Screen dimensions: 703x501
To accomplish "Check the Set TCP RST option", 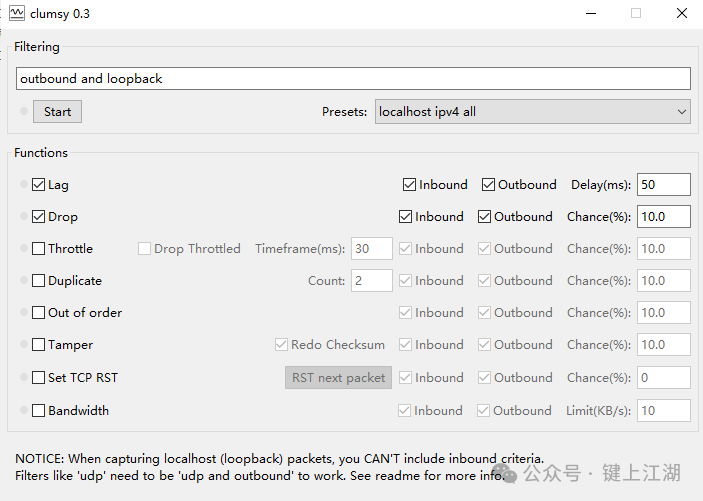I will (39, 378).
